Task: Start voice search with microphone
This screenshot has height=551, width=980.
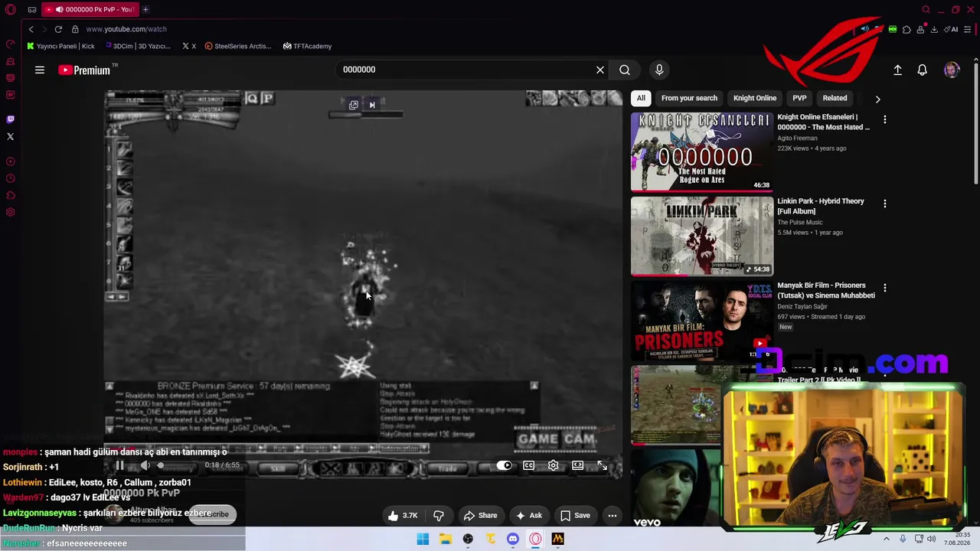Action: coord(659,70)
